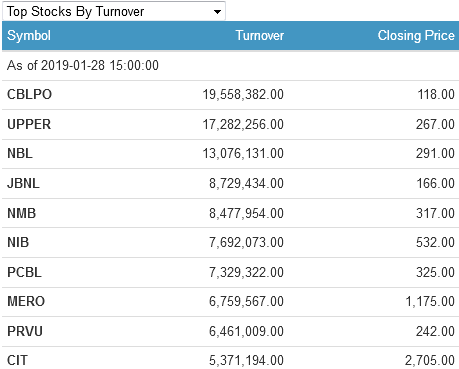Click CIT closing price 2,705.00
This screenshot has height=369, width=459.
point(430,360)
